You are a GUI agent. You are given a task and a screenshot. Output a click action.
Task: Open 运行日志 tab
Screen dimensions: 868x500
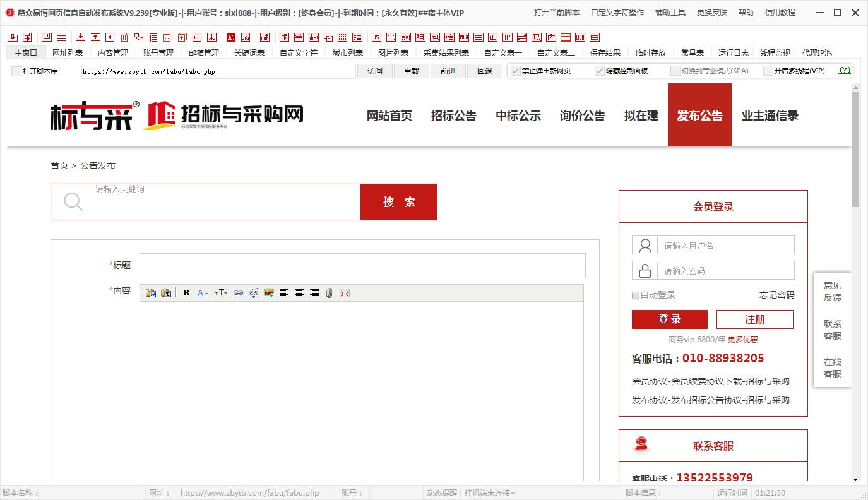(x=734, y=53)
